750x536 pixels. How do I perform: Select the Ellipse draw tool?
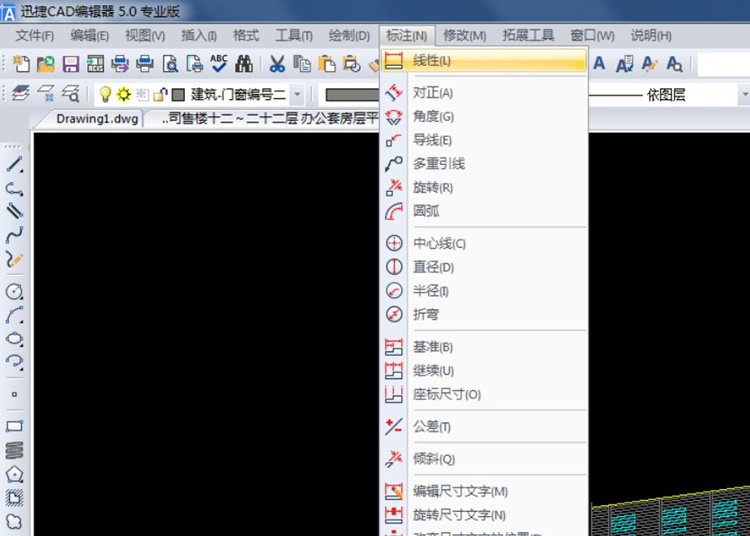(14, 339)
